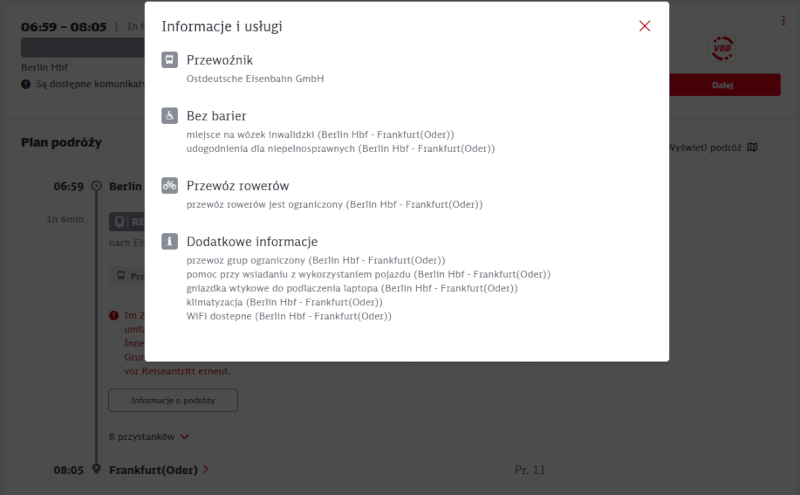Click the Dalej button
Image resolution: width=800 pixels, height=495 pixels.
tap(724, 85)
